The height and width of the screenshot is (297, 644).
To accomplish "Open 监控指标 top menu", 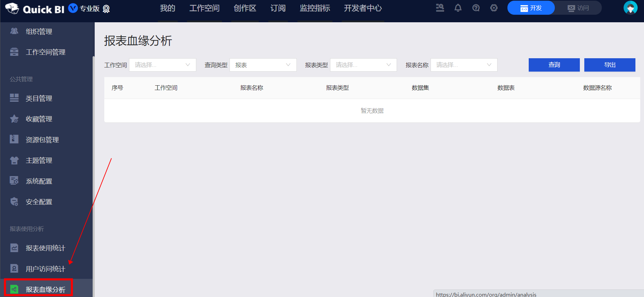I will pos(315,8).
